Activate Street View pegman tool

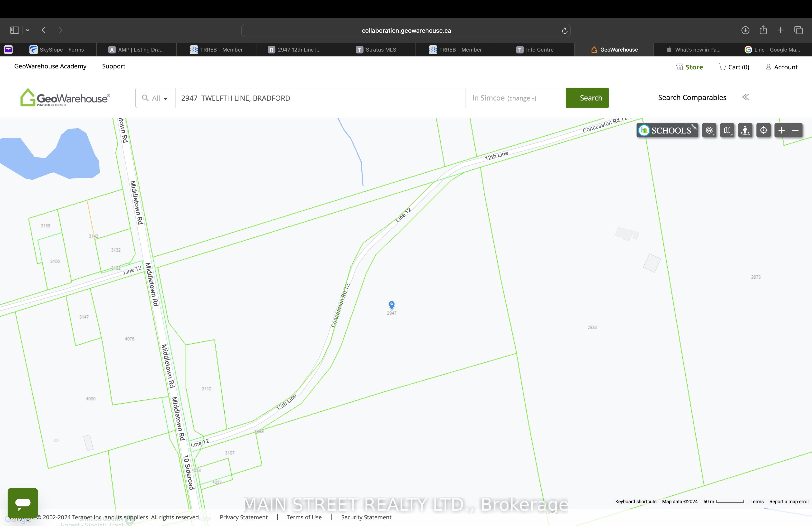click(x=745, y=130)
